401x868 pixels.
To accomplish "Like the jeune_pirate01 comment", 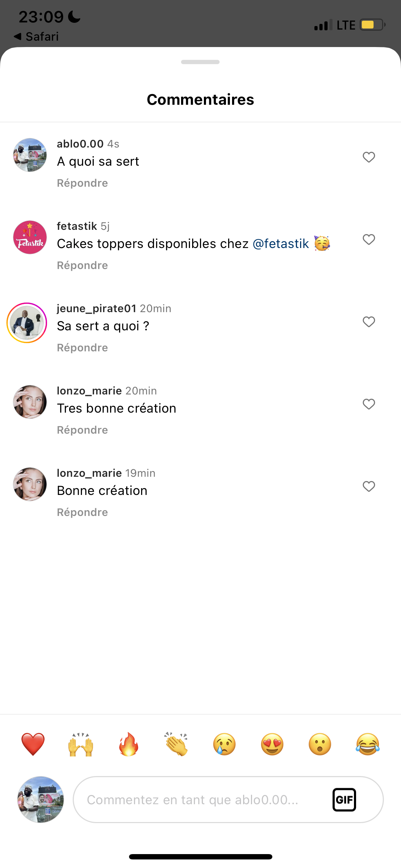I will click(369, 322).
